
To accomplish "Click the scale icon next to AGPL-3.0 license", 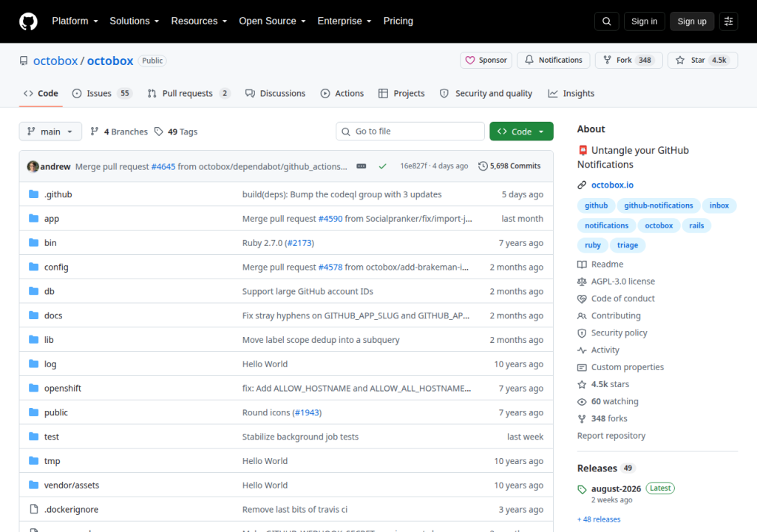I will (x=582, y=282).
